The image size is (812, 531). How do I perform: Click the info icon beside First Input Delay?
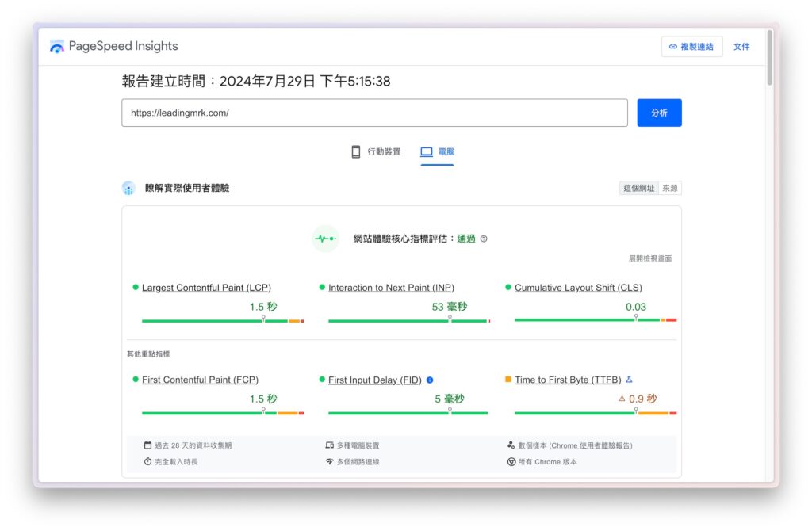click(429, 380)
